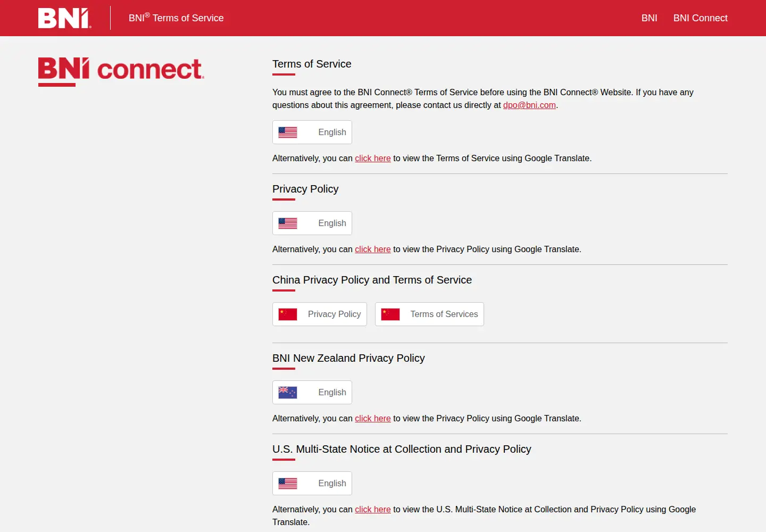
Task: View the English version under the Privacy Policy heading
Action: point(312,223)
